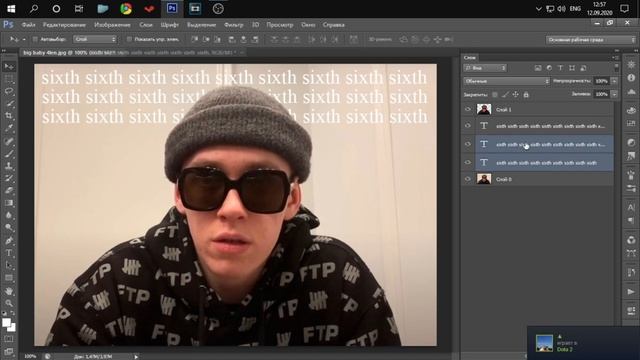The width and height of the screenshot is (640, 360).
Task: Open the Изображение menu
Action: click(112, 25)
